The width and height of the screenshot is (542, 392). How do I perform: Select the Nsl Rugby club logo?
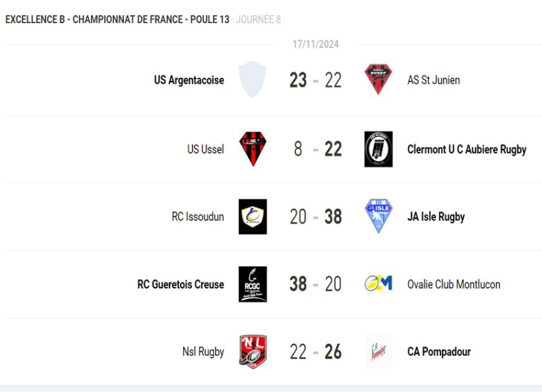pos(252,351)
